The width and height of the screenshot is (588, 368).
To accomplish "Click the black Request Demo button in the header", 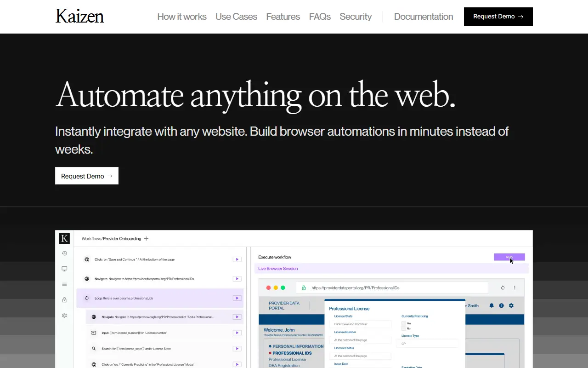I will (x=498, y=17).
